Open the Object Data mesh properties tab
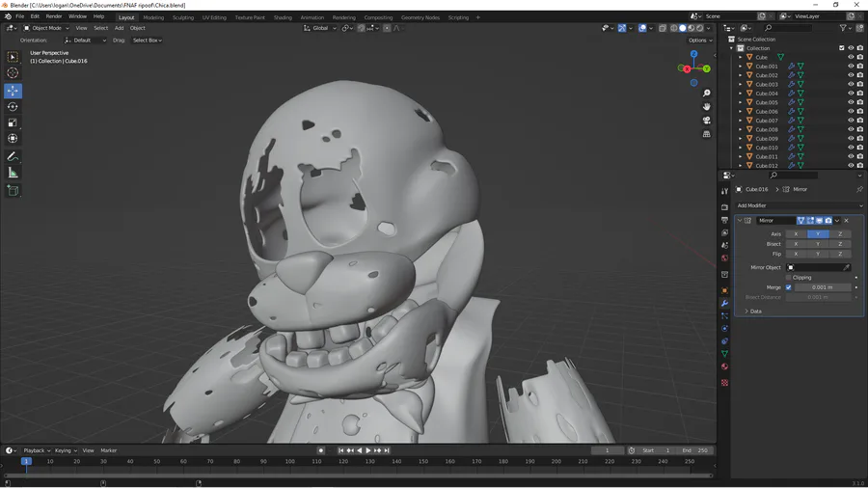The image size is (868, 488). click(x=724, y=354)
